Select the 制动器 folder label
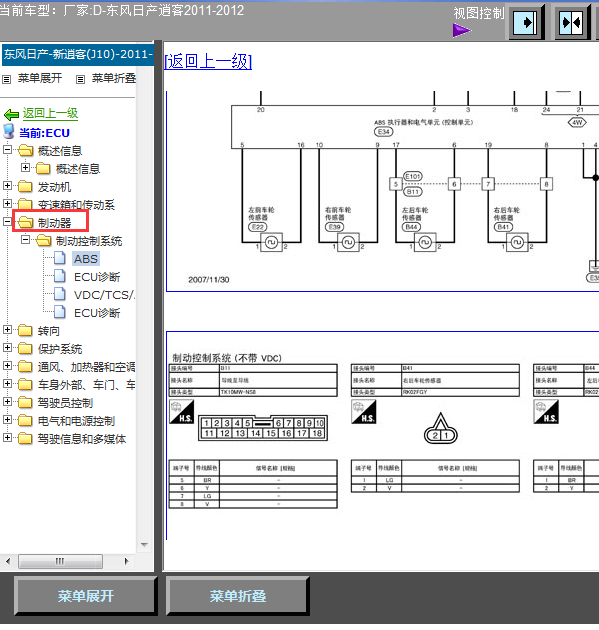Image resolution: width=599 pixels, height=630 pixels. click(x=54, y=223)
